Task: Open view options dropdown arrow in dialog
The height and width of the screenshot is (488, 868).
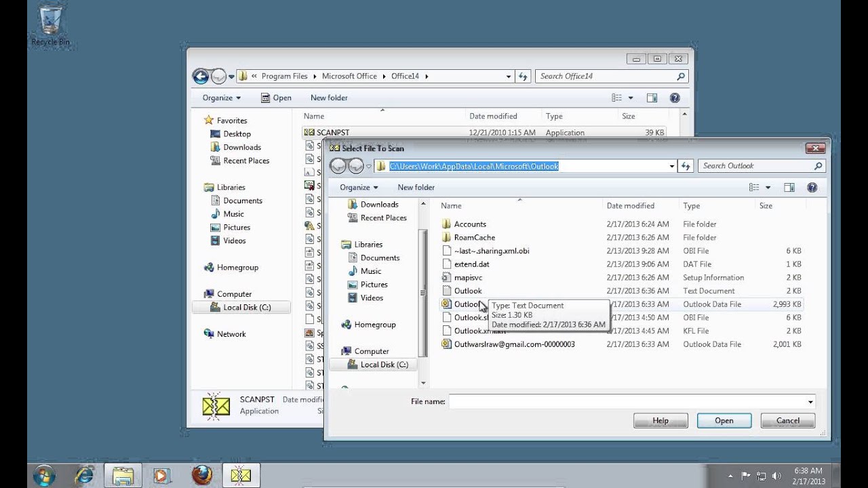Action: coord(768,187)
